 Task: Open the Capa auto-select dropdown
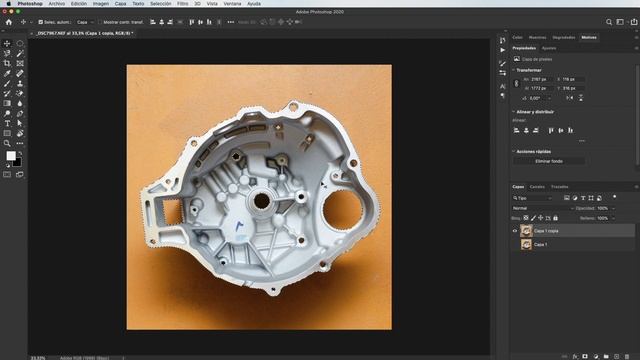(x=84, y=22)
